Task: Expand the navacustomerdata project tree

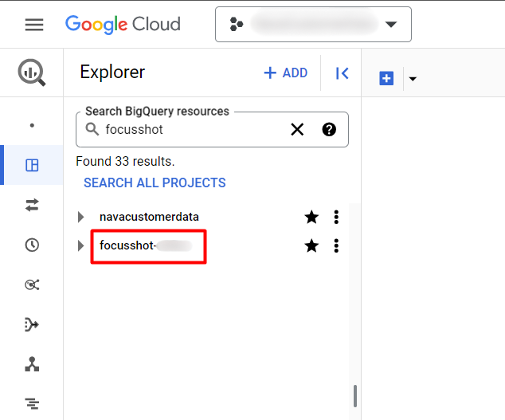Action: (80, 217)
